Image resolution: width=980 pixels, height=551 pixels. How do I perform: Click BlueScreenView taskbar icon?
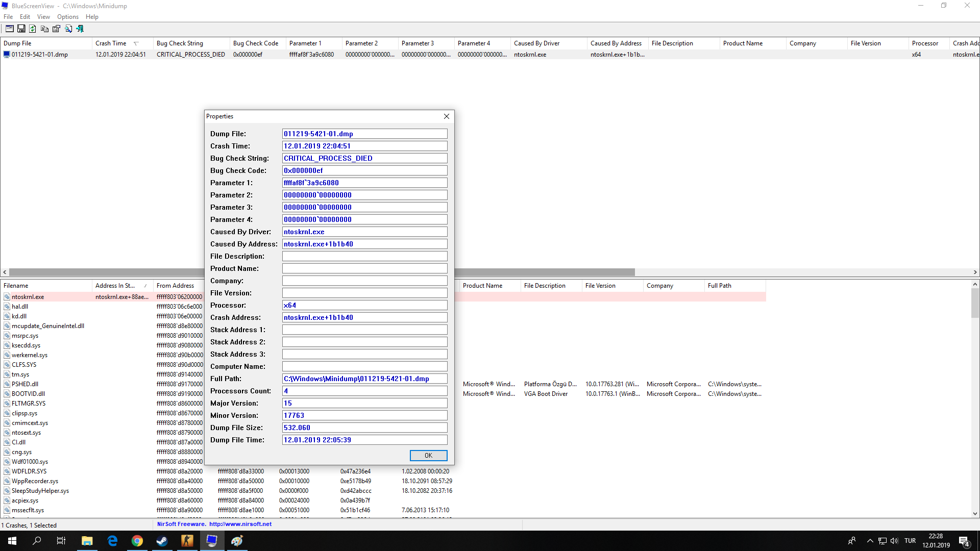pyautogui.click(x=212, y=541)
